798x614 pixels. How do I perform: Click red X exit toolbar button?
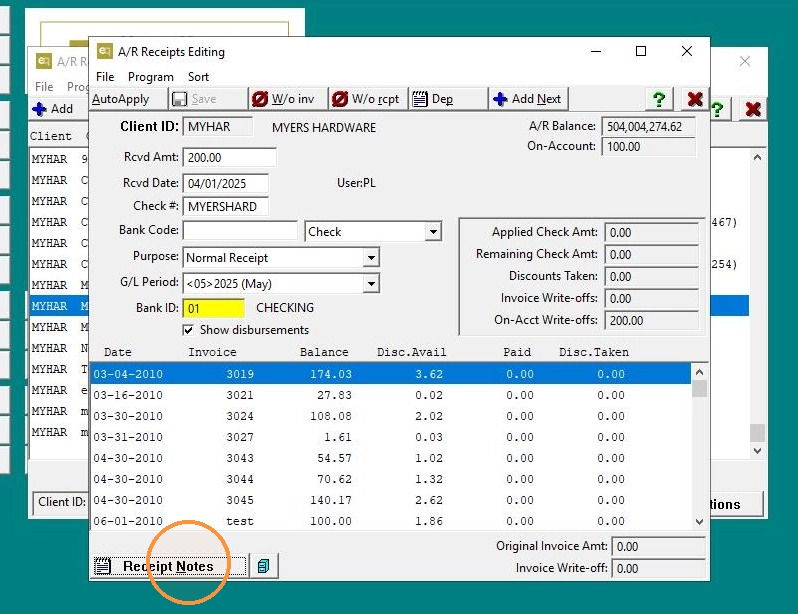tap(695, 99)
